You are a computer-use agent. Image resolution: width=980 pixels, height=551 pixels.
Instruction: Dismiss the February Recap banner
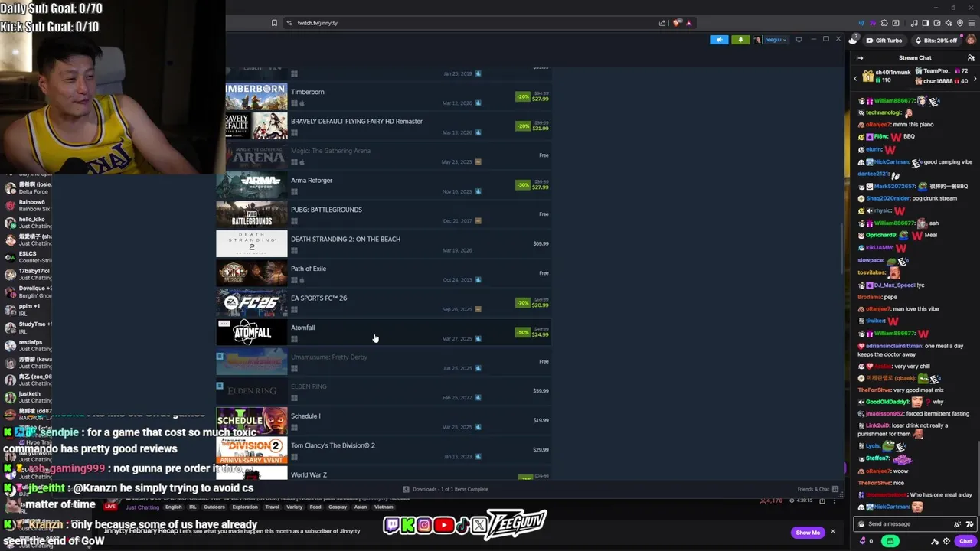[x=832, y=532]
